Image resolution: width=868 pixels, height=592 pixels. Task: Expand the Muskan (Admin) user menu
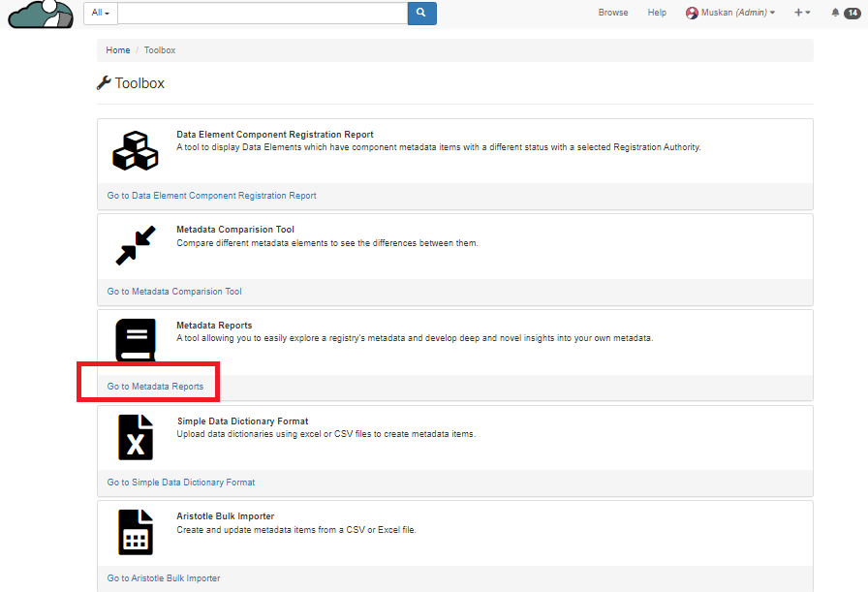730,13
